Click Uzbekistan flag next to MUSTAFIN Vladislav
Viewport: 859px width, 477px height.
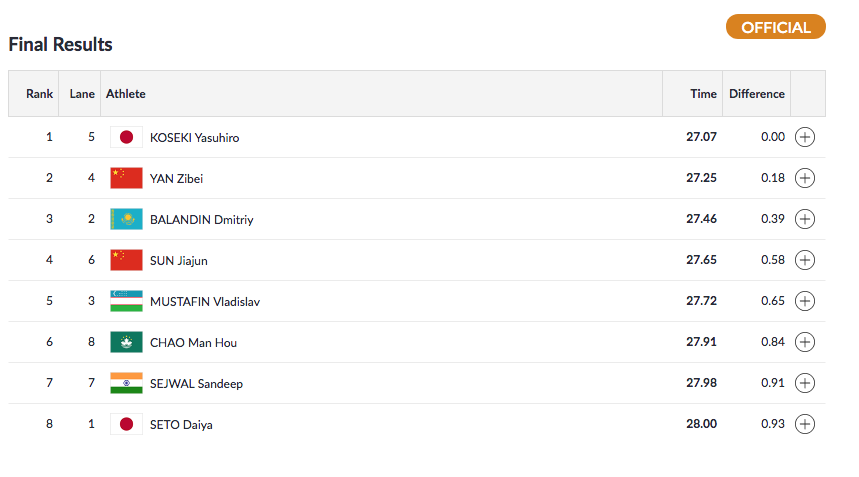pyautogui.click(x=126, y=301)
